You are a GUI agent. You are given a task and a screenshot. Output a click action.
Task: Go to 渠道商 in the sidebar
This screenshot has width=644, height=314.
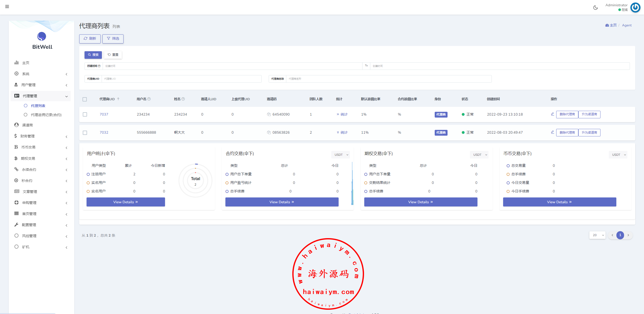[27, 125]
